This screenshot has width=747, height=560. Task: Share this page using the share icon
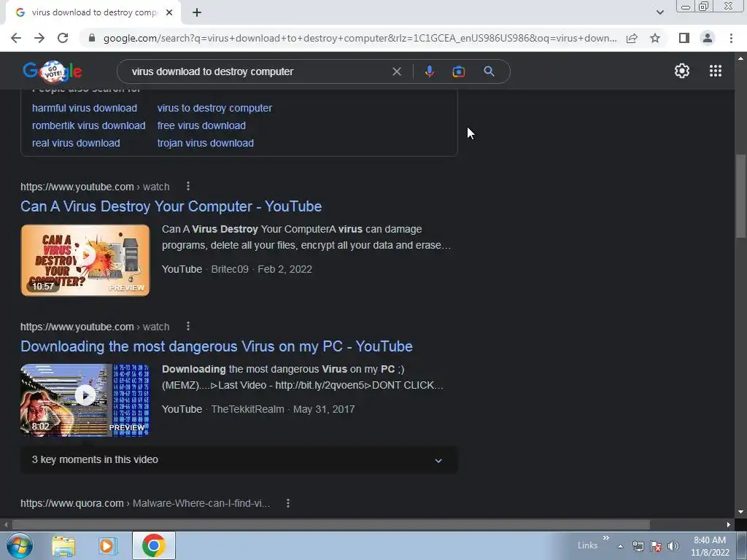632,38
